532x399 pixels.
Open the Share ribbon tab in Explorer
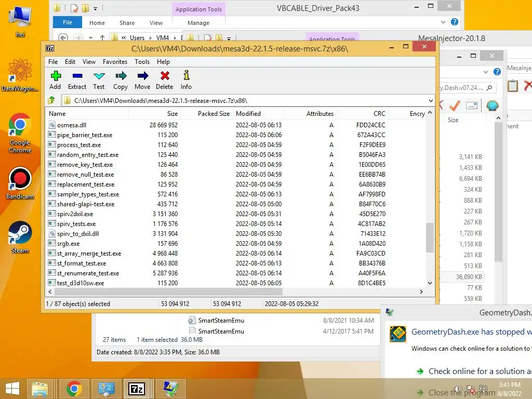point(127,23)
